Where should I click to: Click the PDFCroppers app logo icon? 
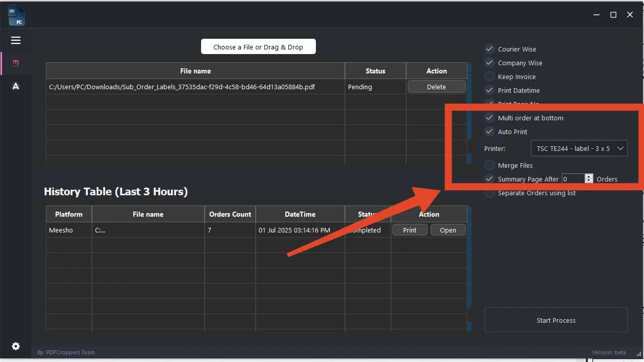(x=16, y=15)
